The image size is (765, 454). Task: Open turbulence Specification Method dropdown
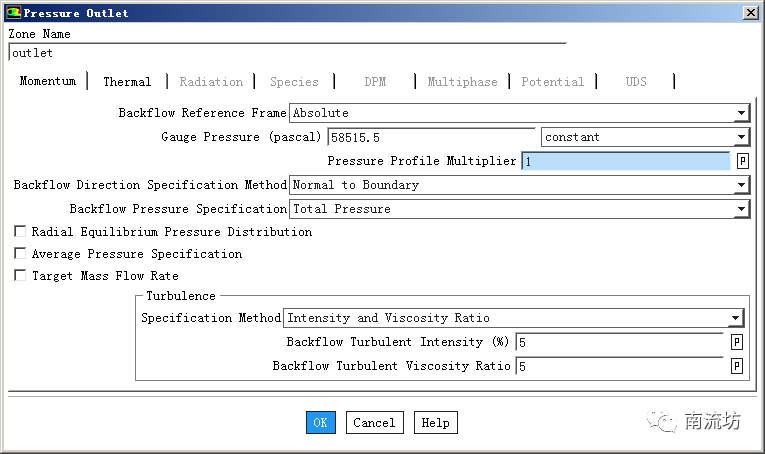(x=735, y=318)
